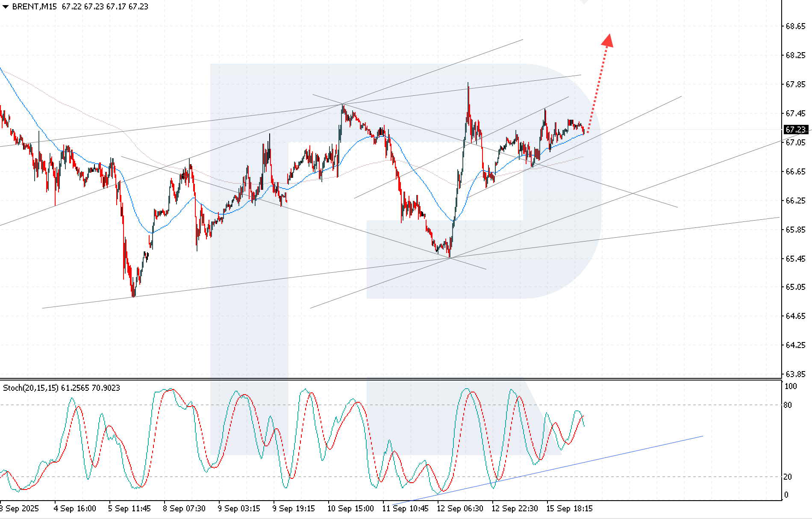The height and width of the screenshot is (519, 812).
Task: Click the BRENT,M15 symbol title
Action: (x=34, y=7)
